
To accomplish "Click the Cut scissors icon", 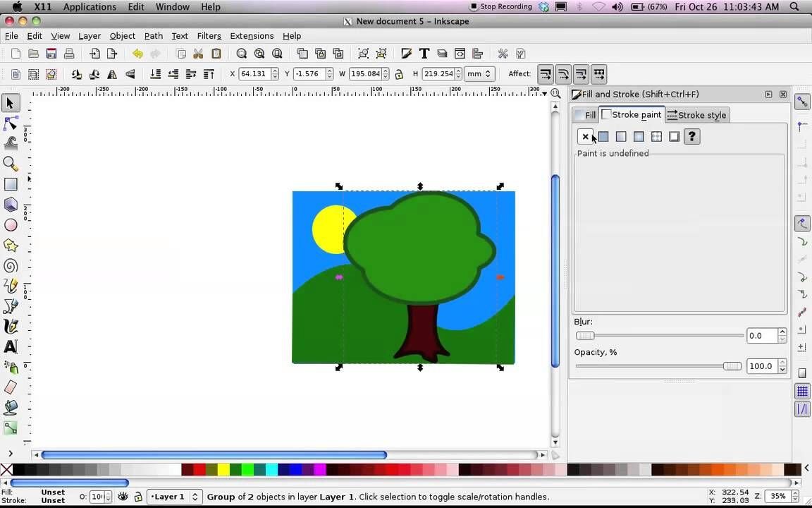I will [199, 54].
